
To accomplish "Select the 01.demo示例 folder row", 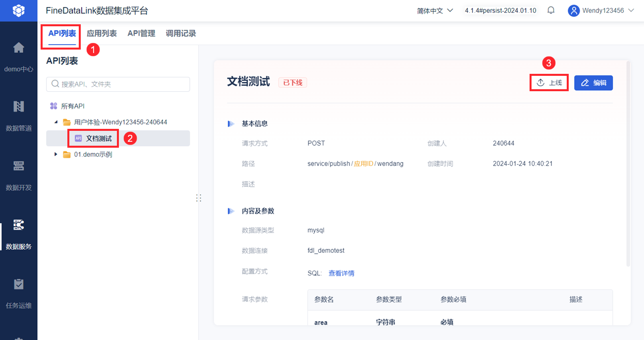I will click(118, 154).
